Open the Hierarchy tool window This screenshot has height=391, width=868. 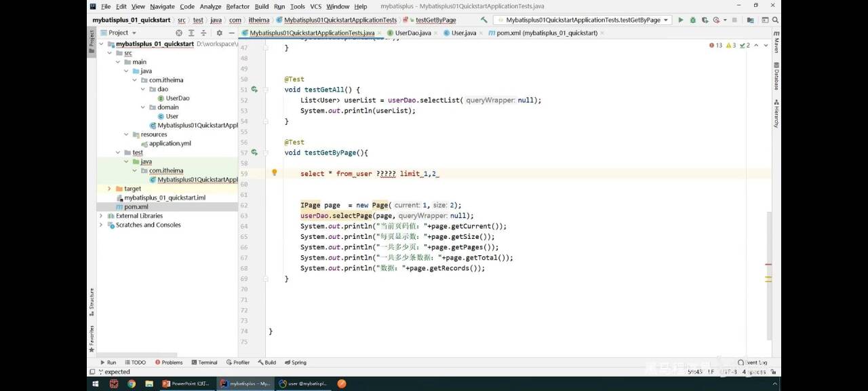[776, 113]
